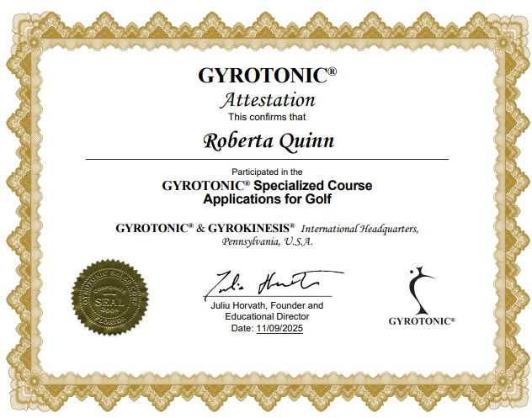Select the 'Educational Director' title text

pos(267,316)
